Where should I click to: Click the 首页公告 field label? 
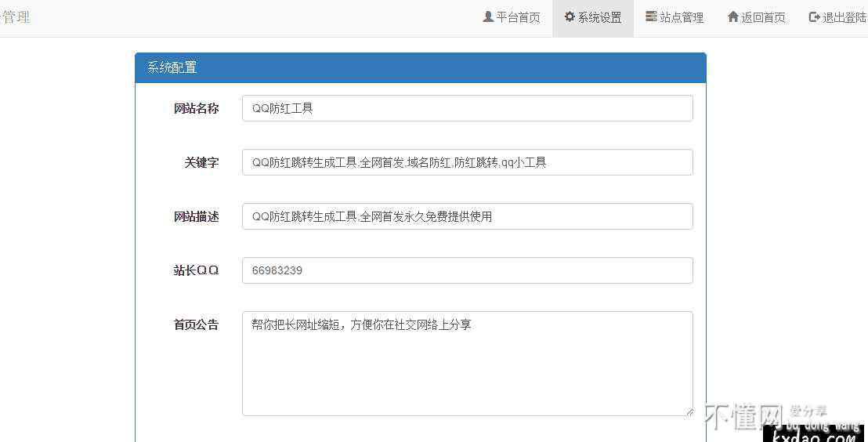pyautogui.click(x=196, y=324)
